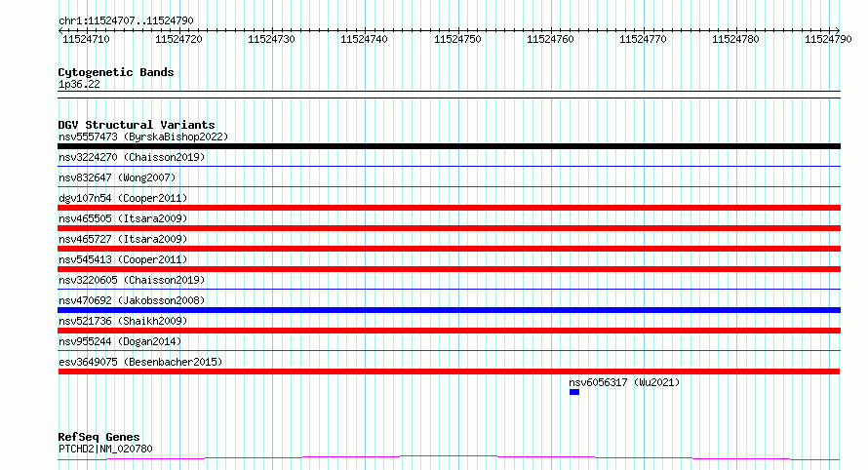This screenshot has height=470, width=868.
Task: Click ruler position 11524730
Action: click(271, 39)
